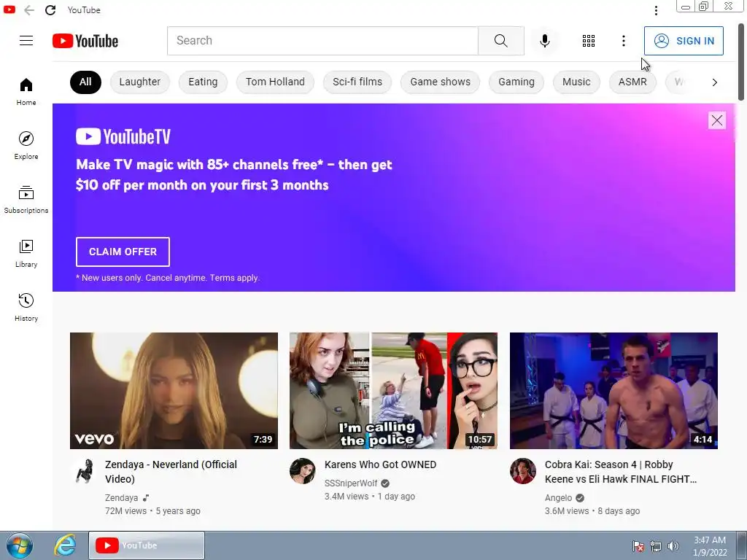747x560 pixels.
Task: Open the SSSniperWolf channel name link
Action: 351,483
